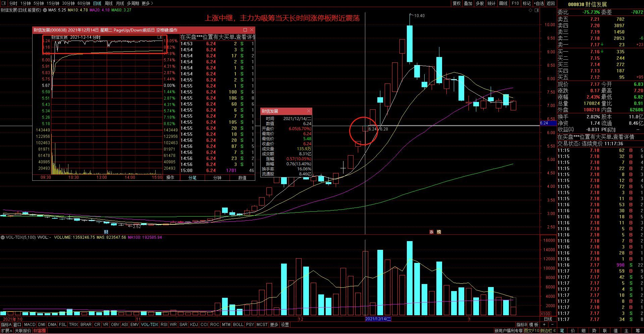The width and height of the screenshot is (644, 334).
Task: Toggle the 叠加 overlay option
Action: click(x=468, y=3)
